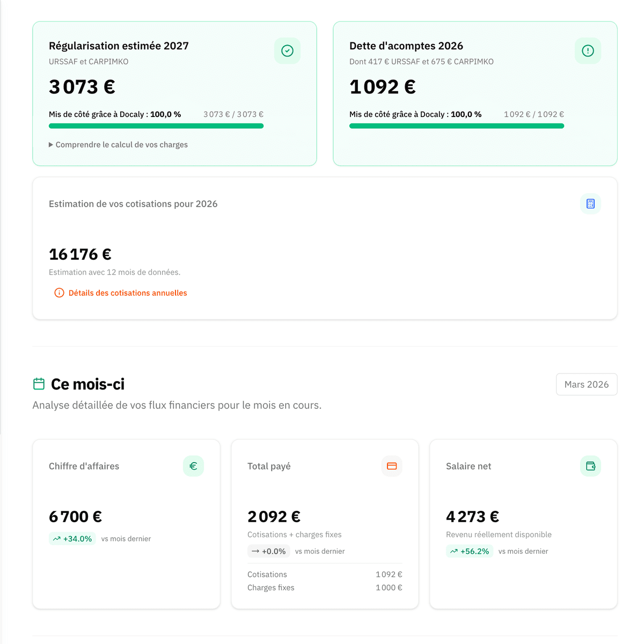644x644 pixels.
Task: Click the wallet icon in Salaire net card
Action: 590,466
